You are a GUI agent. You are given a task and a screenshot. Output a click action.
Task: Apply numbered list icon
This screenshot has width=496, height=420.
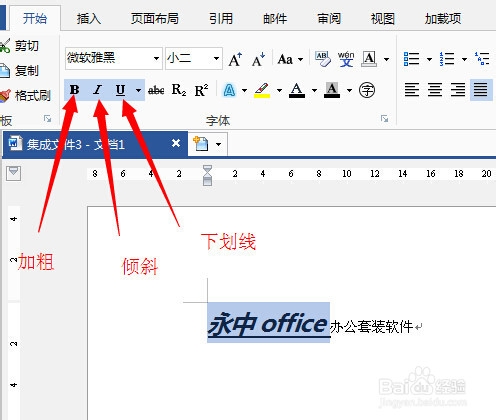[x=447, y=59]
